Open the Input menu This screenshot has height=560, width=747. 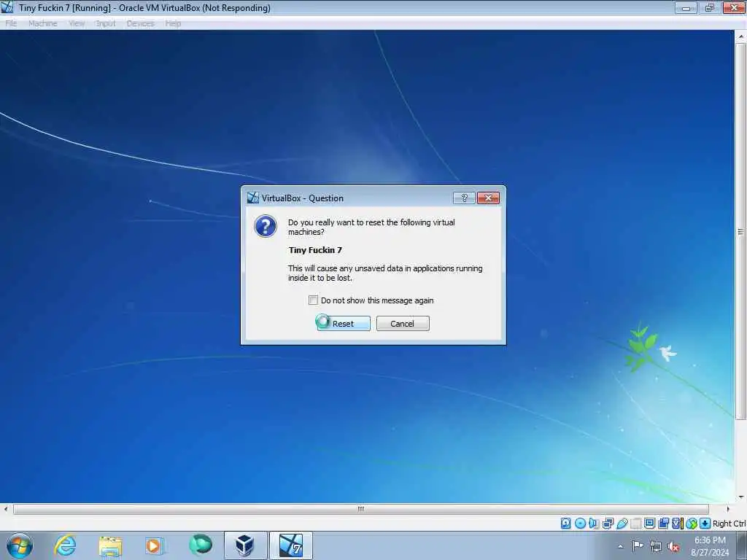[105, 23]
